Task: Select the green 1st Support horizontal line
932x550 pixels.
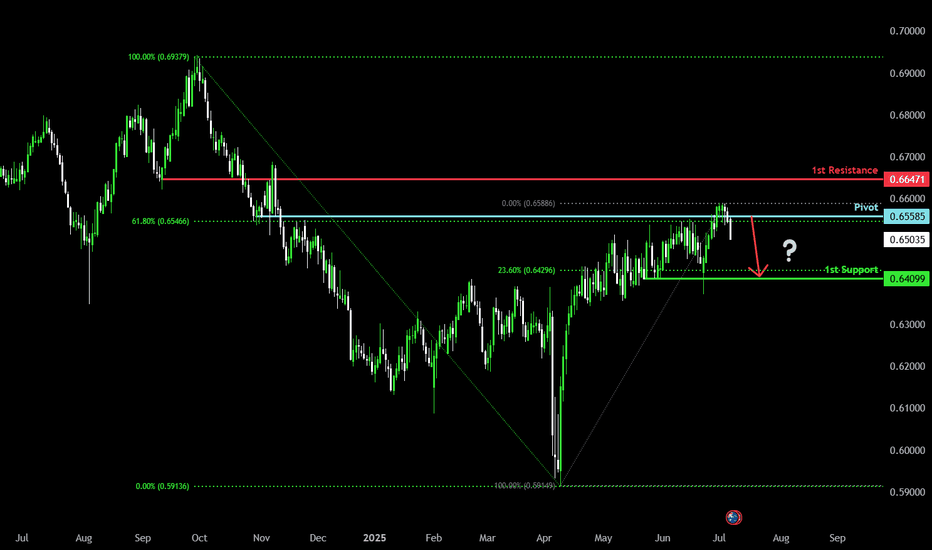Action: [x=764, y=278]
